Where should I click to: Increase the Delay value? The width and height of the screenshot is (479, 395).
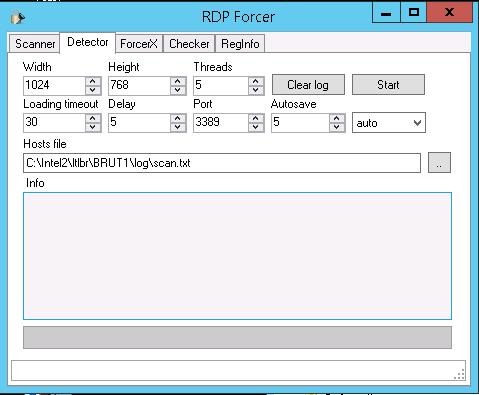pos(178,118)
